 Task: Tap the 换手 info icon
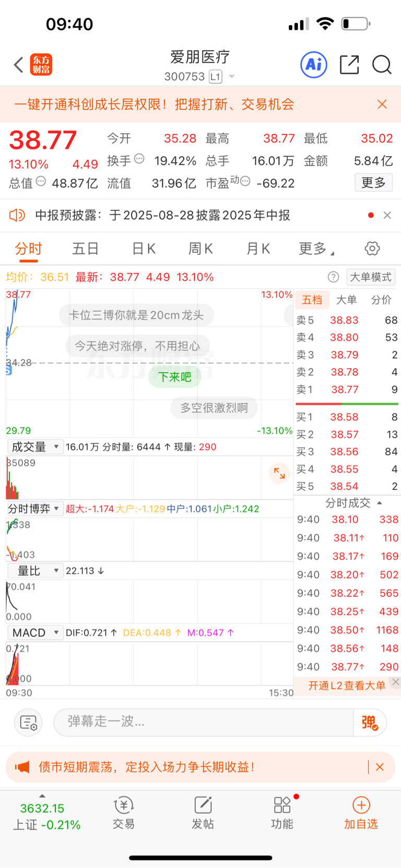pos(139,158)
